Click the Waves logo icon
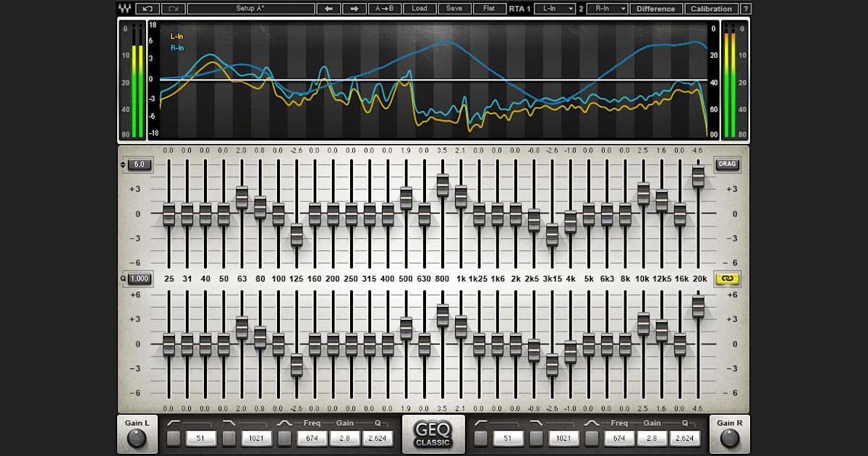 (x=124, y=8)
